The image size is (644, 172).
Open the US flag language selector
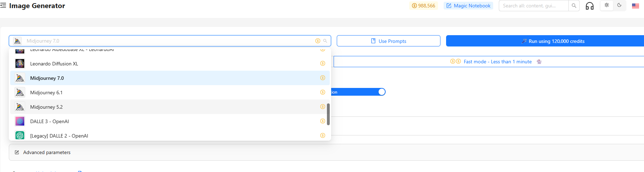pos(635,6)
